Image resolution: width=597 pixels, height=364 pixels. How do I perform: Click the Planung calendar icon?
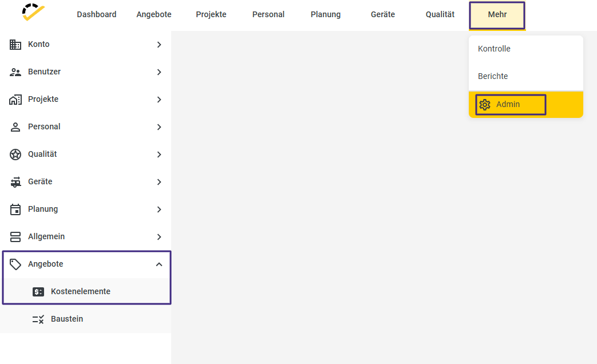(15, 209)
